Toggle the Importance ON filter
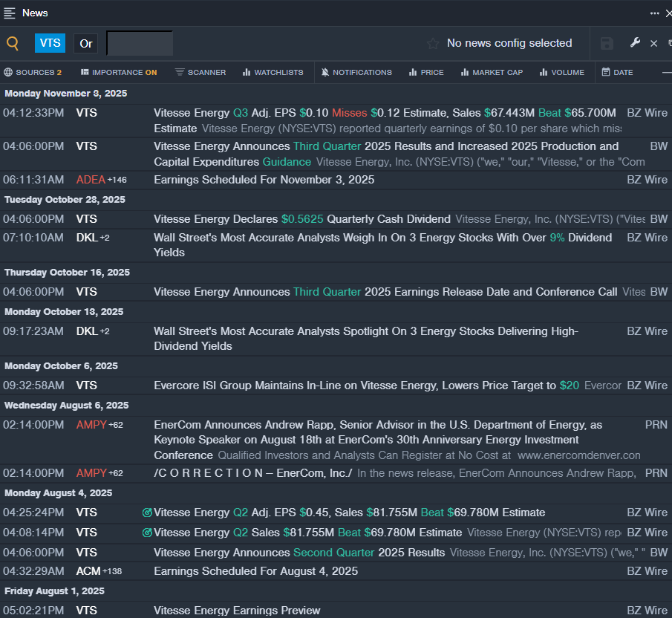 tap(119, 72)
